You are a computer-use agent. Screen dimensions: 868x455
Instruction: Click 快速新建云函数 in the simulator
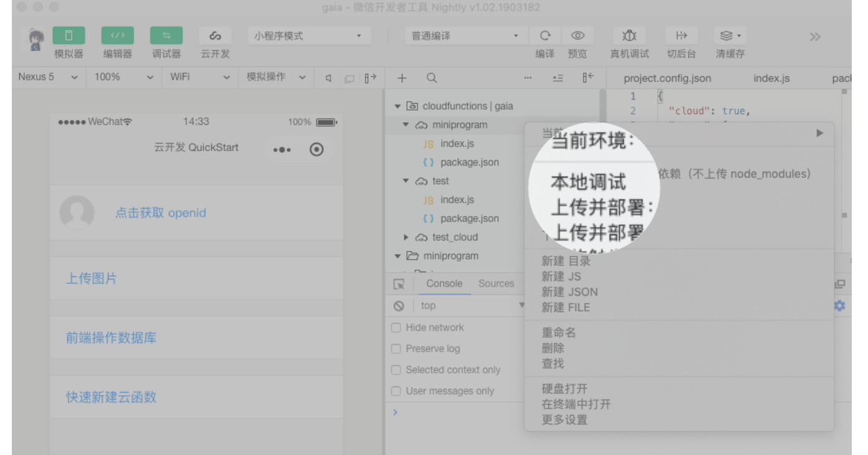coord(111,397)
